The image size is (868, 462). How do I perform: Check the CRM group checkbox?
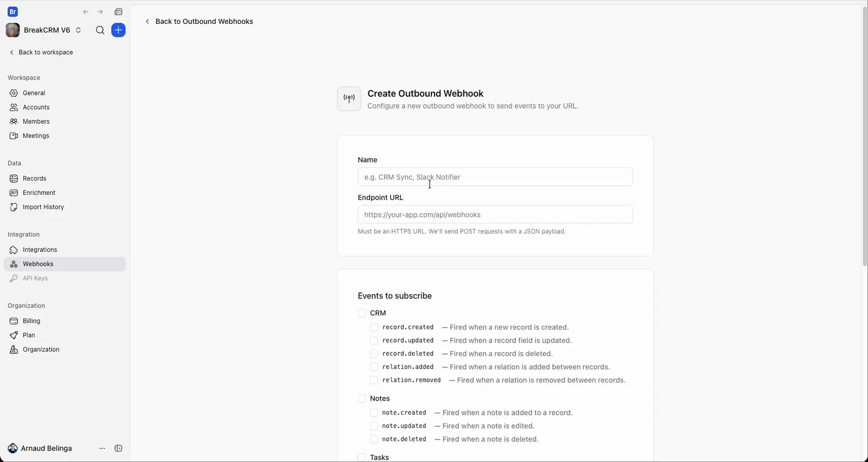click(x=362, y=313)
